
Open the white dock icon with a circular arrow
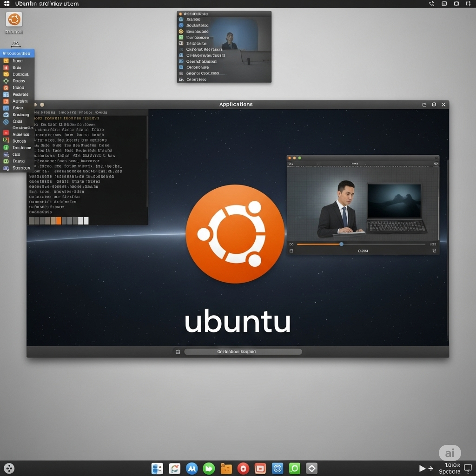click(x=175, y=469)
